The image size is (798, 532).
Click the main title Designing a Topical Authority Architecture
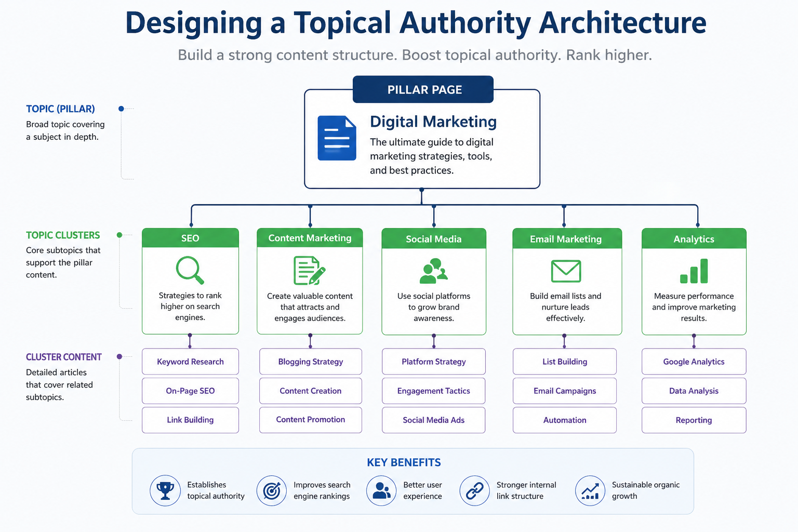[x=416, y=23]
